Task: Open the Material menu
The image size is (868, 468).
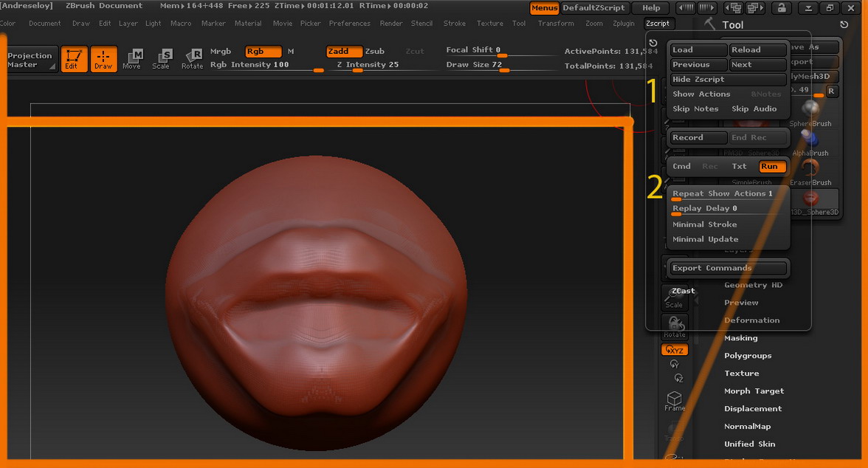Action: pos(247,24)
